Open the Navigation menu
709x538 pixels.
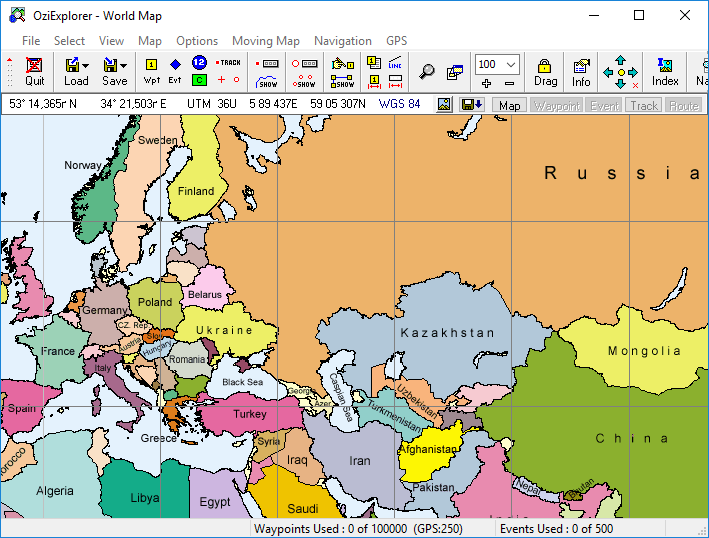pyautogui.click(x=343, y=41)
